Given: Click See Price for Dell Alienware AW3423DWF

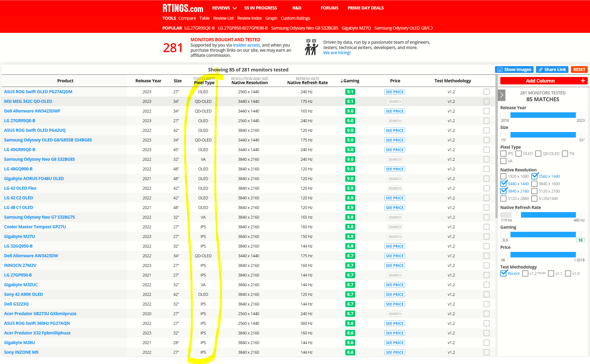Looking at the screenshot, I should point(394,111).
